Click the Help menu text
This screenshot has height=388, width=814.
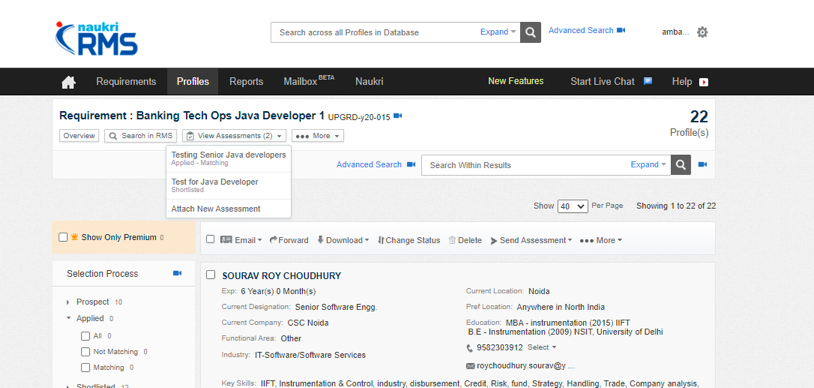tap(682, 82)
